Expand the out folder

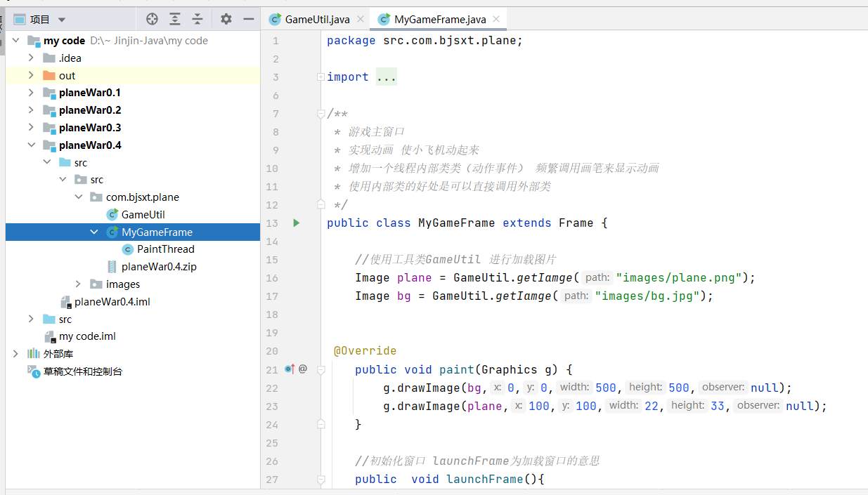pyautogui.click(x=31, y=75)
